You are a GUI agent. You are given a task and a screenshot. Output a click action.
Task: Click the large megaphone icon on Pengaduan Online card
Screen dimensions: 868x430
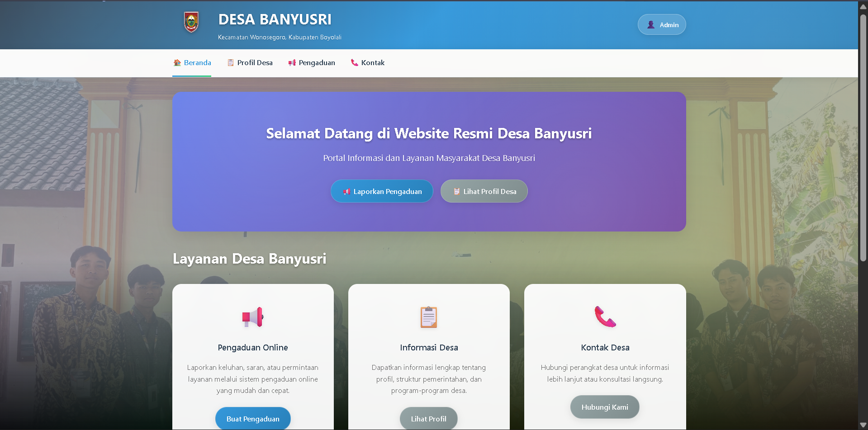click(x=253, y=317)
